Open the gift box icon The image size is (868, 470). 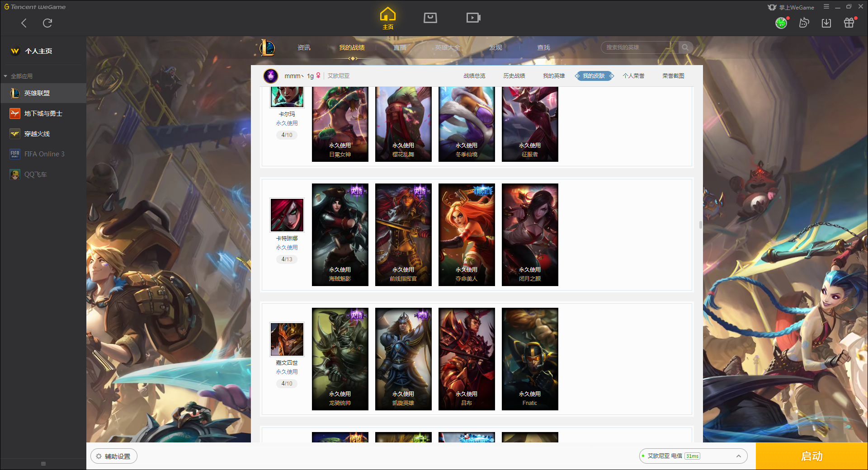pyautogui.click(x=849, y=23)
